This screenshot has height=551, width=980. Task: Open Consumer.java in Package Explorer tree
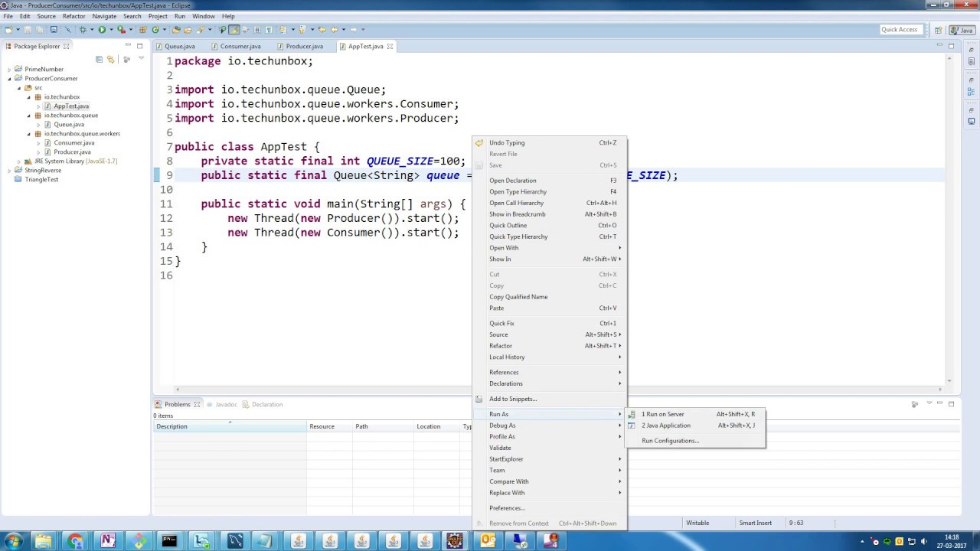(x=73, y=142)
